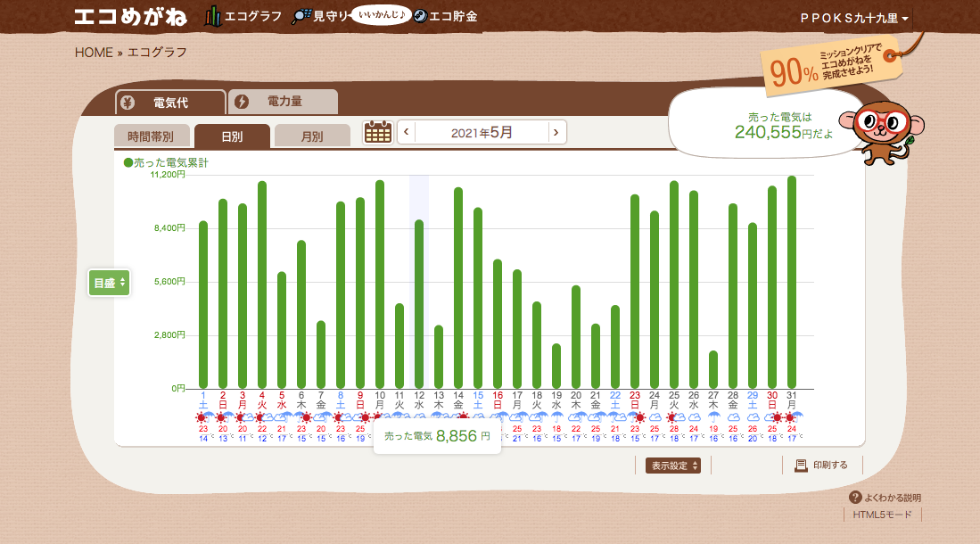Click the bar for day 27
This screenshot has height=544, width=980.
[x=713, y=369]
